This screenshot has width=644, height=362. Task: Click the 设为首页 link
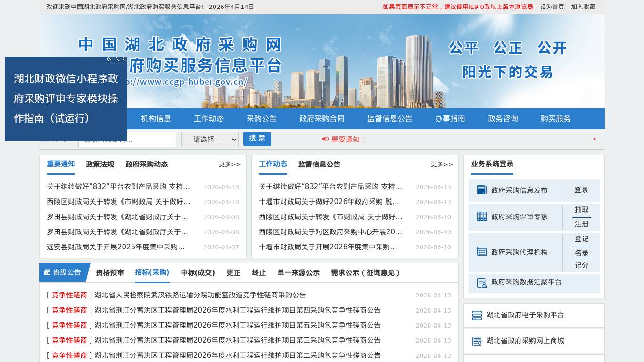point(552,7)
